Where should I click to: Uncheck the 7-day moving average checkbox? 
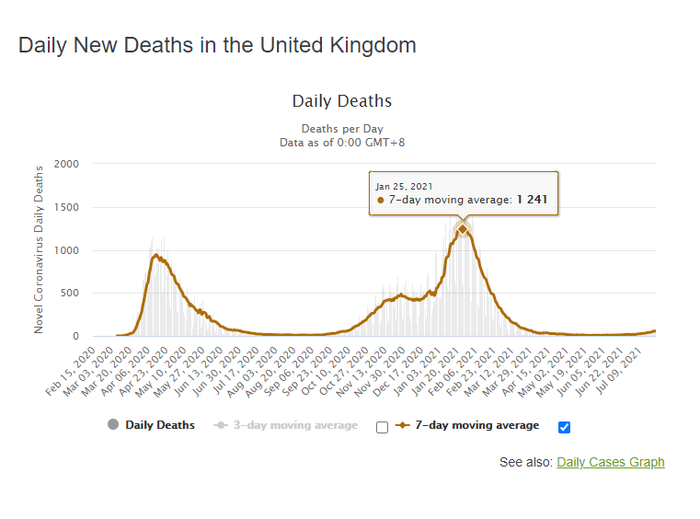click(x=564, y=427)
